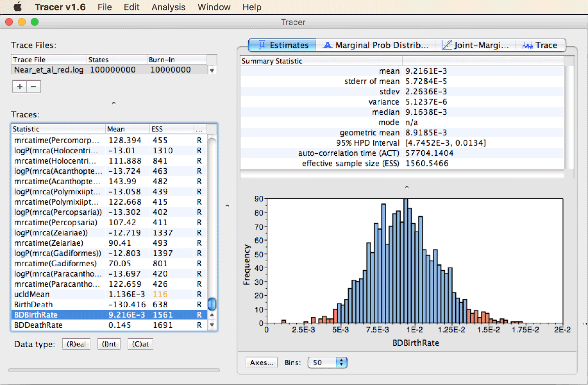Show the Trace tab
588x385 pixels.
540,45
